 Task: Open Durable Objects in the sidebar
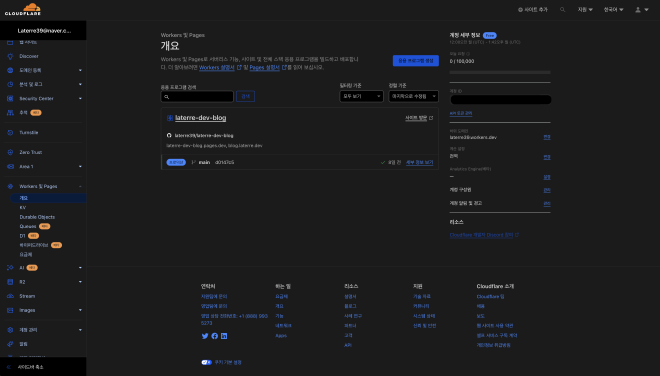[x=37, y=217]
